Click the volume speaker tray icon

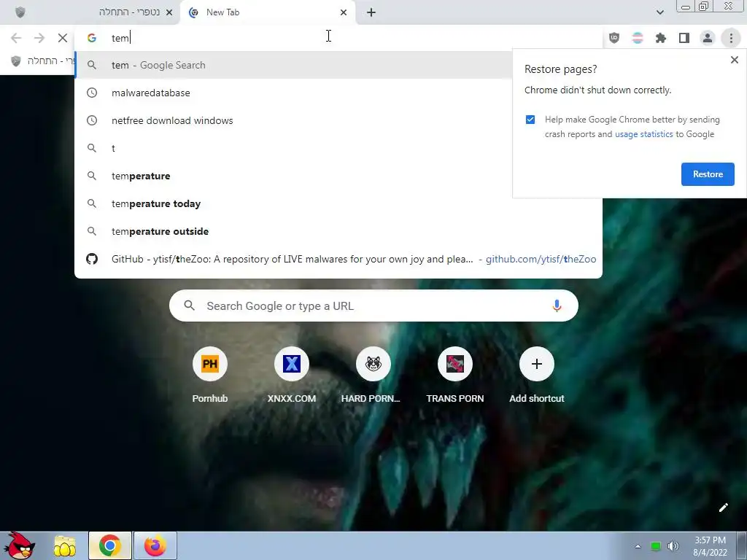(673, 546)
